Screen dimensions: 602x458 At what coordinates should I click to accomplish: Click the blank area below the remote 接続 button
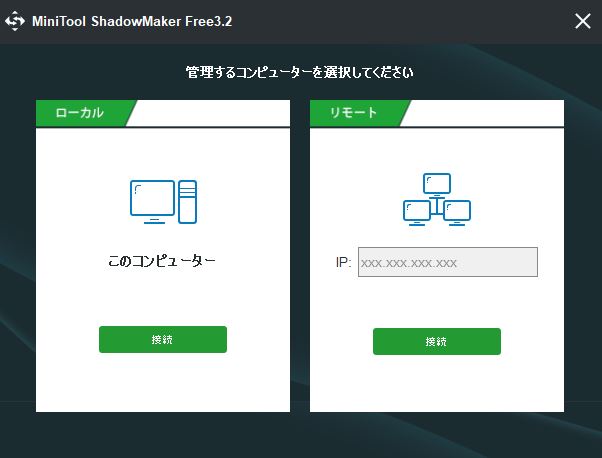437,383
